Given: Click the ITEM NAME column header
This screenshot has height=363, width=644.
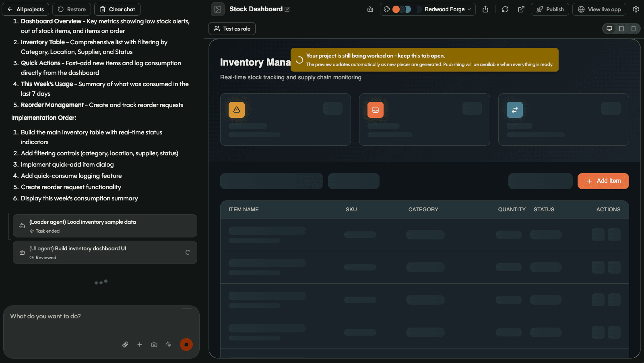Looking at the screenshot, I should click(244, 210).
